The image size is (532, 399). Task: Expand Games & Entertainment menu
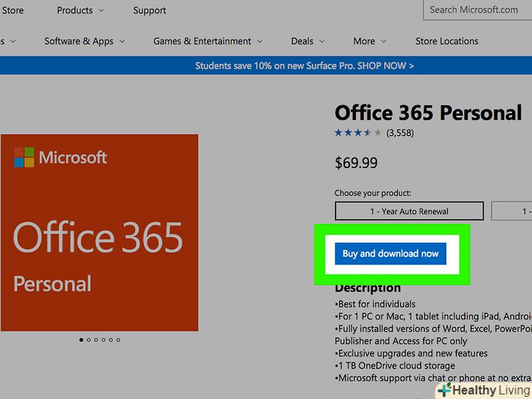(x=208, y=41)
